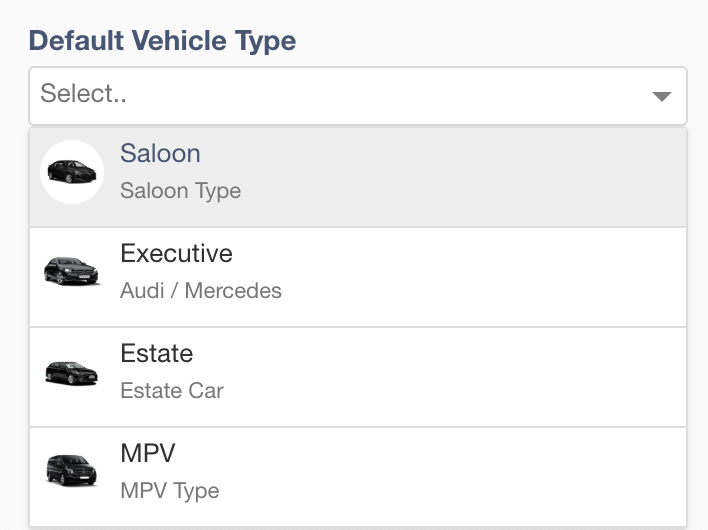
Task: Click the Select.. placeholder text
Action: tap(84, 93)
